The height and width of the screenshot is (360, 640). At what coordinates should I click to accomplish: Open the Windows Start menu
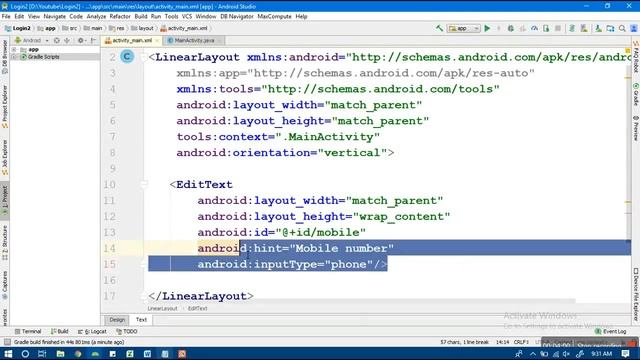pos(8,354)
